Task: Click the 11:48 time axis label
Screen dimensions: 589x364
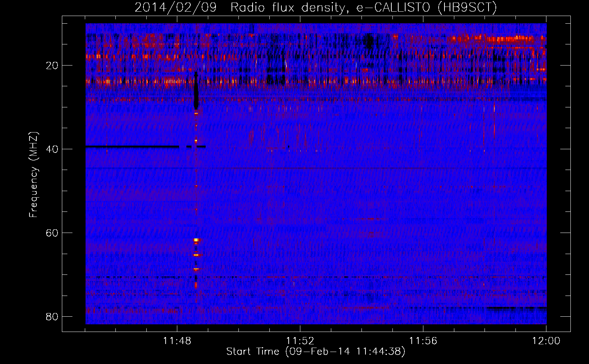Action: [177, 341]
